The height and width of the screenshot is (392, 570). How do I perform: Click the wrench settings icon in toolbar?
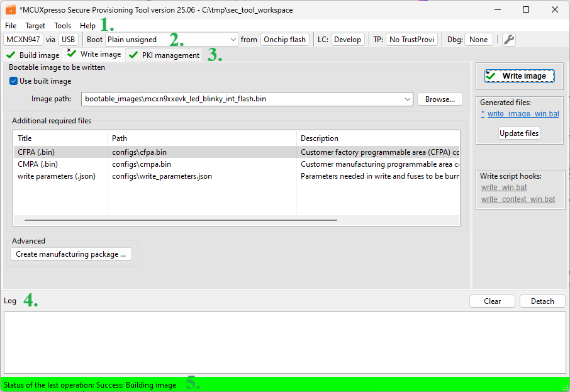pyautogui.click(x=509, y=40)
